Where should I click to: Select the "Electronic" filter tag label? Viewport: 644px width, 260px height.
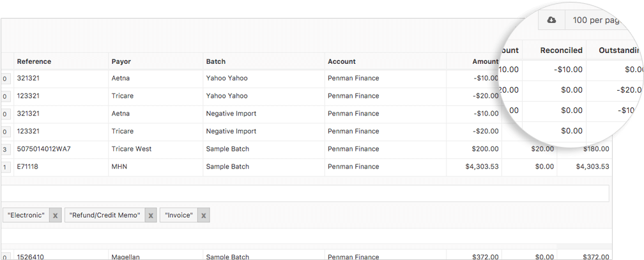[26, 215]
